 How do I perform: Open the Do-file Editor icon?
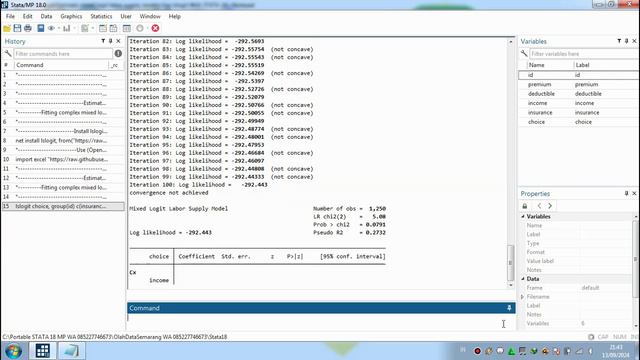pos(84,28)
